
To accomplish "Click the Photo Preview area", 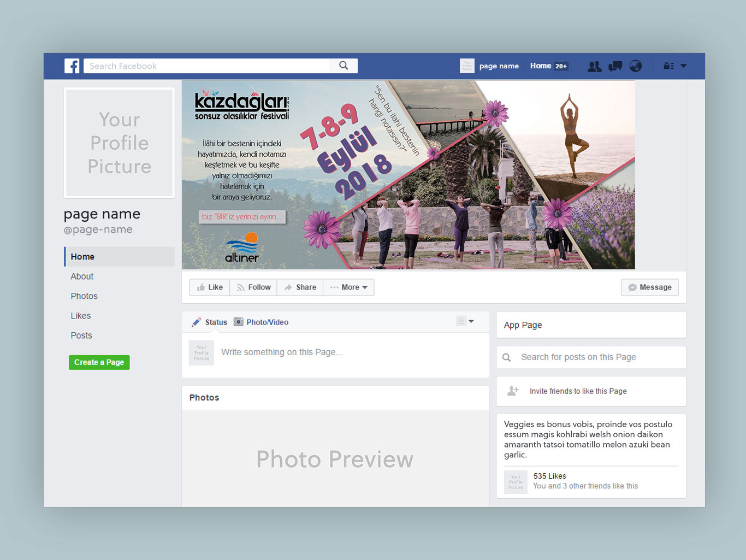I will tap(335, 459).
